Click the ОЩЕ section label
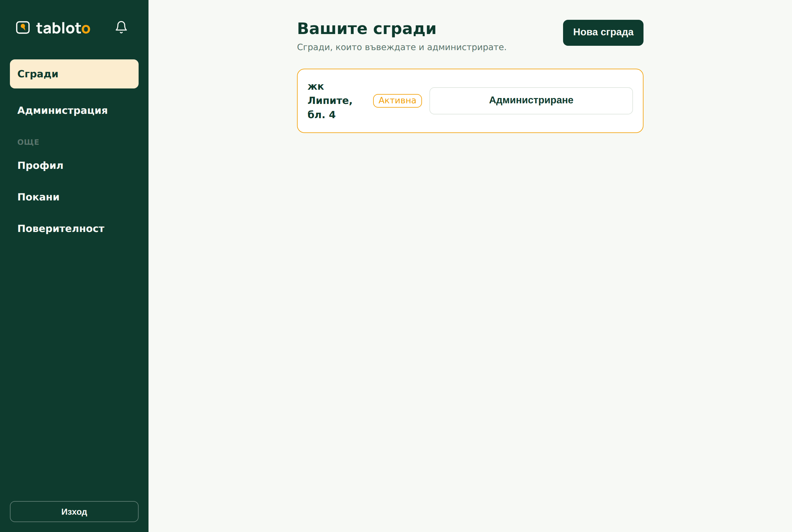The image size is (792, 532). (28, 142)
